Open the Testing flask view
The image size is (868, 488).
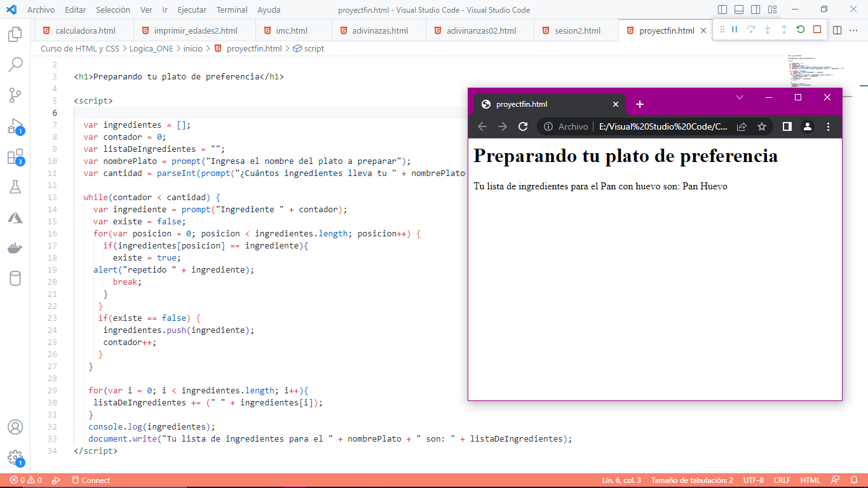point(15,187)
